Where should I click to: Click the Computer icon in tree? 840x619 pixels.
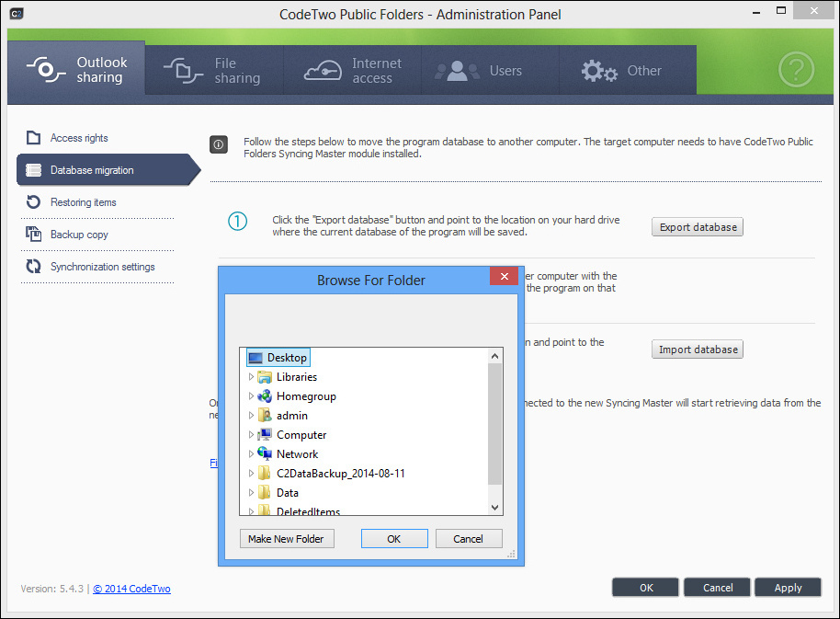point(265,435)
